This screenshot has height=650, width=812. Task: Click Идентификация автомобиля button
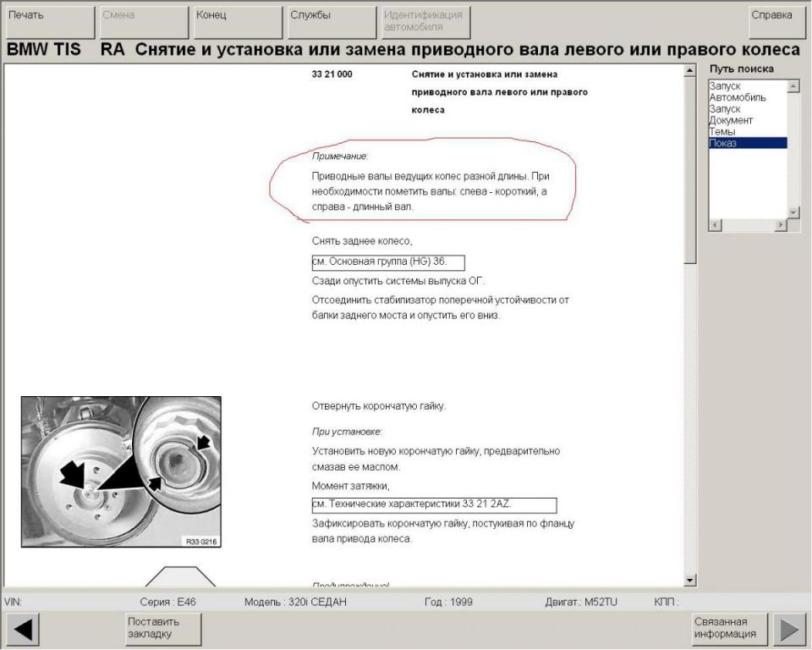tap(425, 22)
